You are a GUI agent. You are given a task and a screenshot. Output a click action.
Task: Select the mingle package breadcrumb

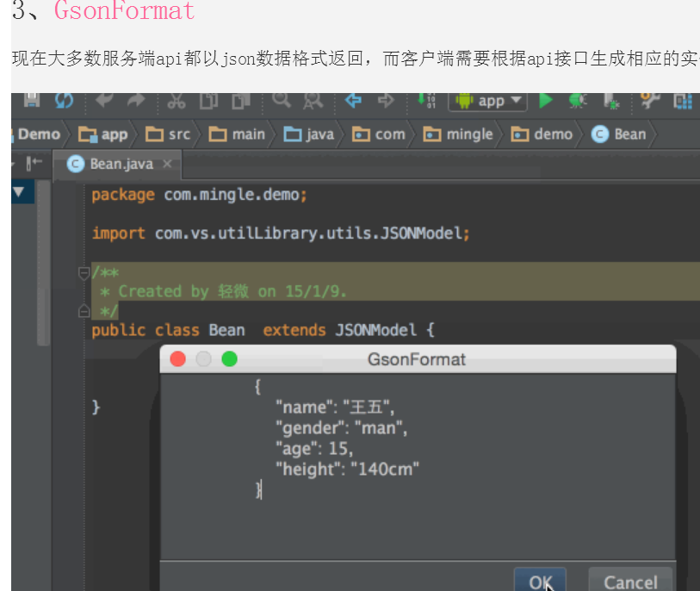click(458, 134)
